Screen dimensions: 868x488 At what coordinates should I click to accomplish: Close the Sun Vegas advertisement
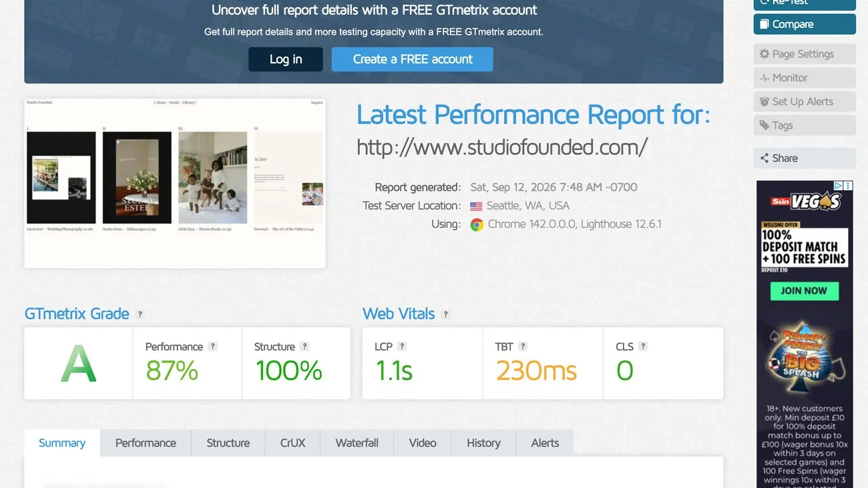[x=848, y=186]
